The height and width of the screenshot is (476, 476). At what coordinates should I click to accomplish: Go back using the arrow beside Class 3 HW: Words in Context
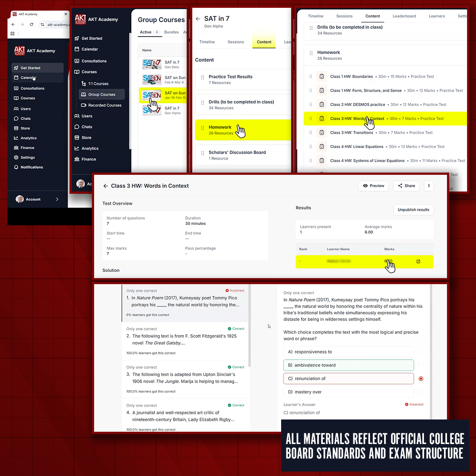coord(106,186)
